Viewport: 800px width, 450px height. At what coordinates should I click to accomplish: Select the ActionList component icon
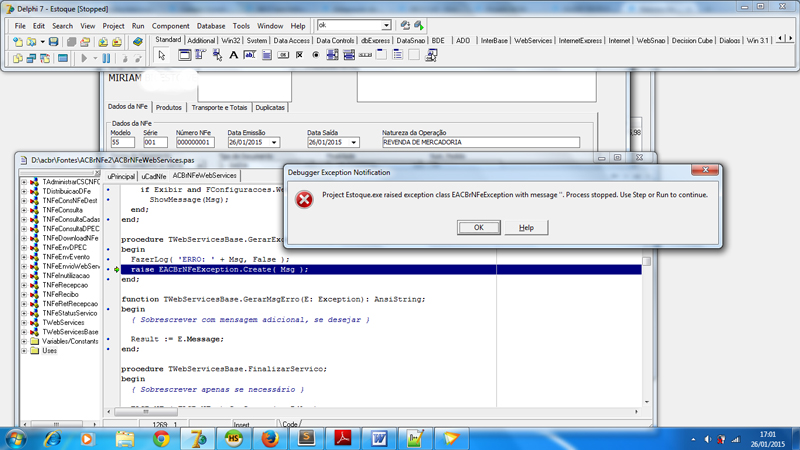coord(431,55)
